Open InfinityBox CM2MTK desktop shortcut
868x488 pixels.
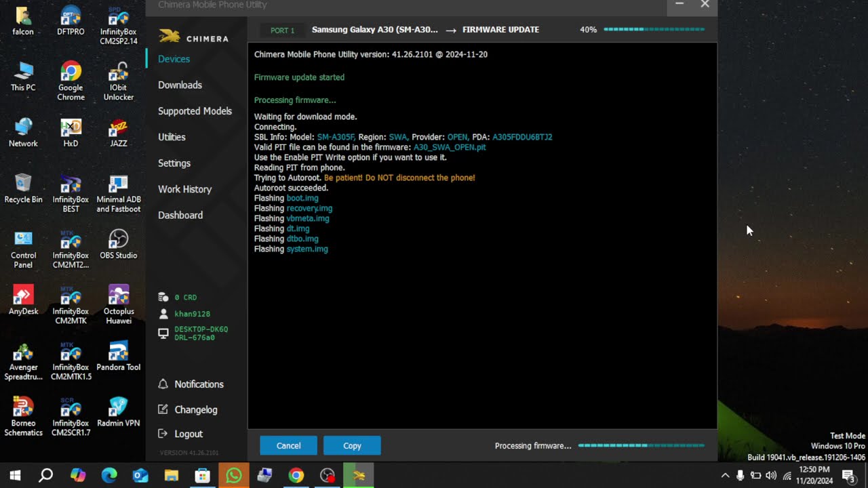[x=71, y=305]
